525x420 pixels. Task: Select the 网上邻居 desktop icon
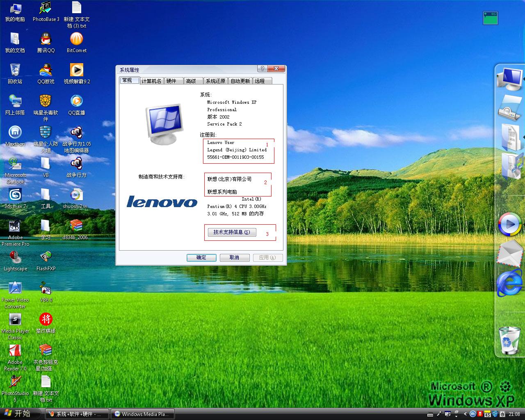(x=15, y=105)
